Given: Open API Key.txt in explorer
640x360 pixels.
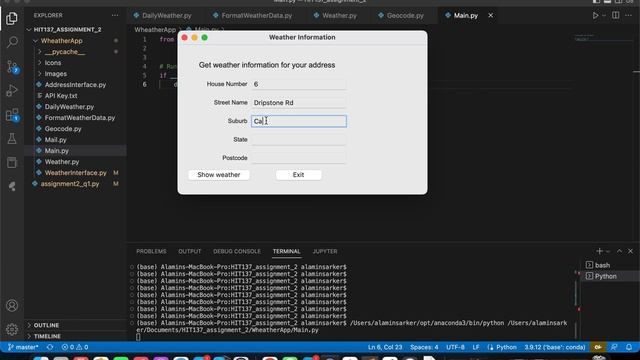Looking at the screenshot, I should [61, 96].
